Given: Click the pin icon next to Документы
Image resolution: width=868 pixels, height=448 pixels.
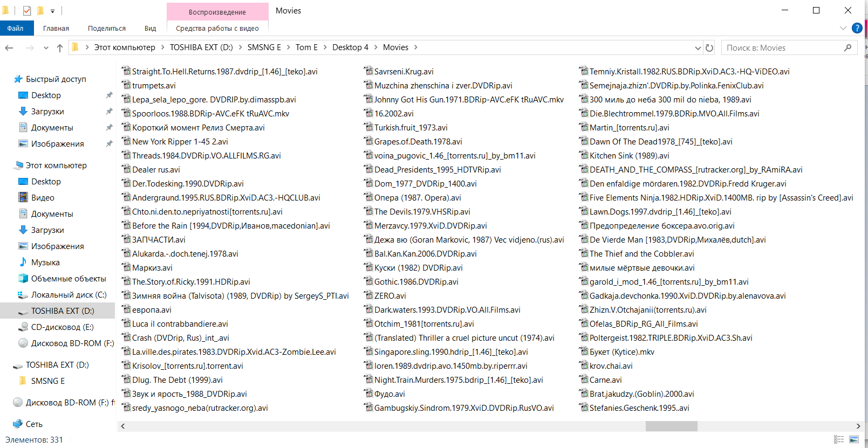Looking at the screenshot, I should pyautogui.click(x=109, y=127).
